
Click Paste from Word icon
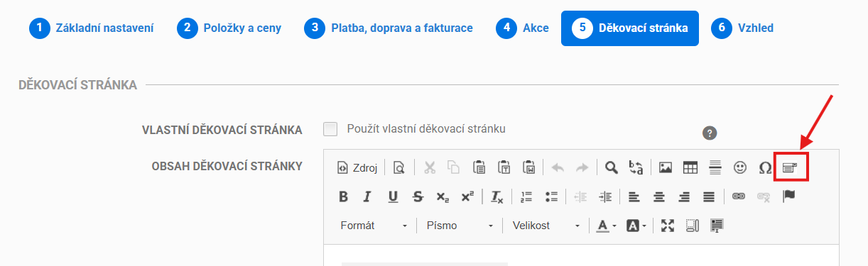[528, 168]
